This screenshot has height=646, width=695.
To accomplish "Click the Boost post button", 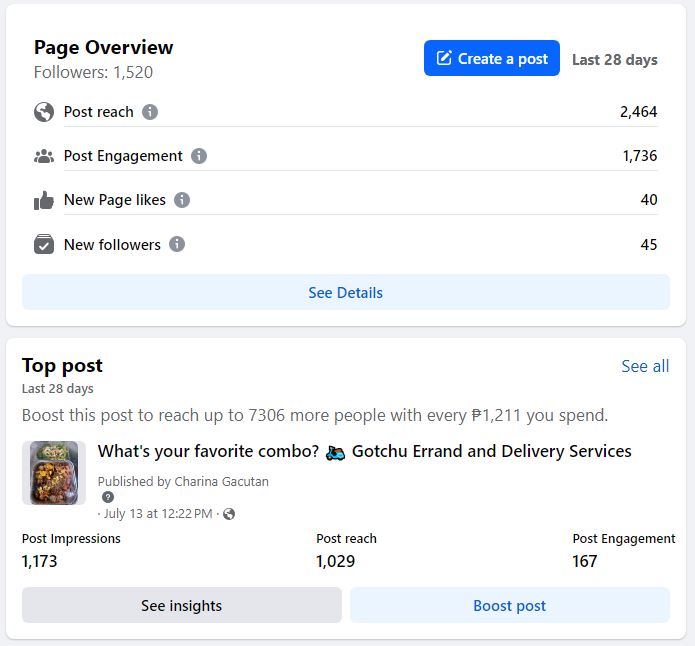I will pyautogui.click(x=510, y=605).
